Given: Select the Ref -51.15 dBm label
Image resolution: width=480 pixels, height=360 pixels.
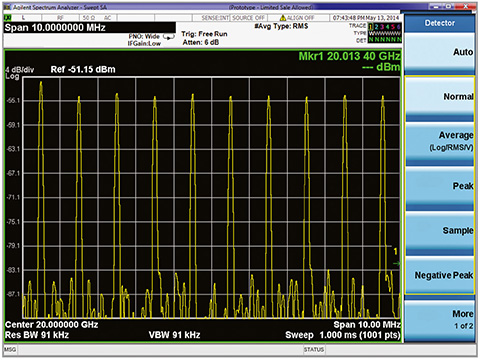Looking at the screenshot, I should click(x=83, y=69).
